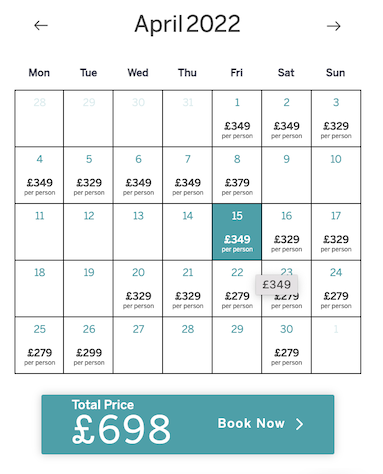Go to previous month with left arrow
This screenshot has width=383, height=474.
pyautogui.click(x=41, y=25)
